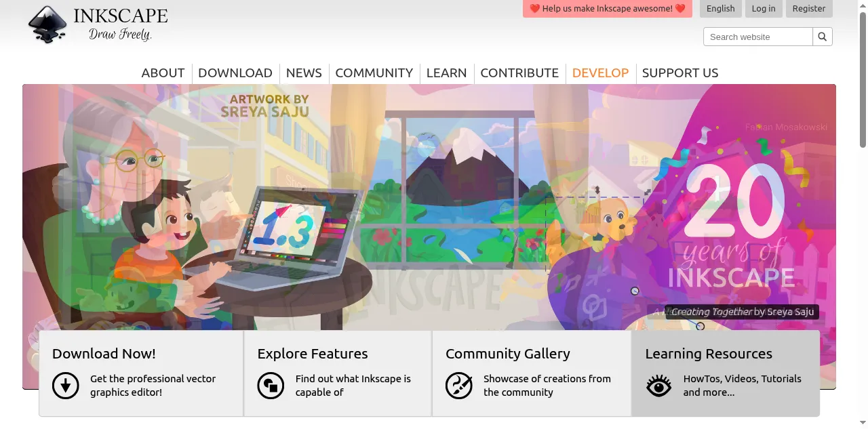Open the Community Gallery heading link

[508, 354]
